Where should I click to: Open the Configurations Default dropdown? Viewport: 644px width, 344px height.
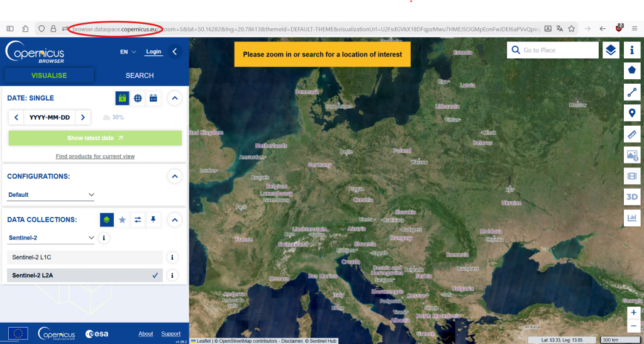click(x=51, y=195)
